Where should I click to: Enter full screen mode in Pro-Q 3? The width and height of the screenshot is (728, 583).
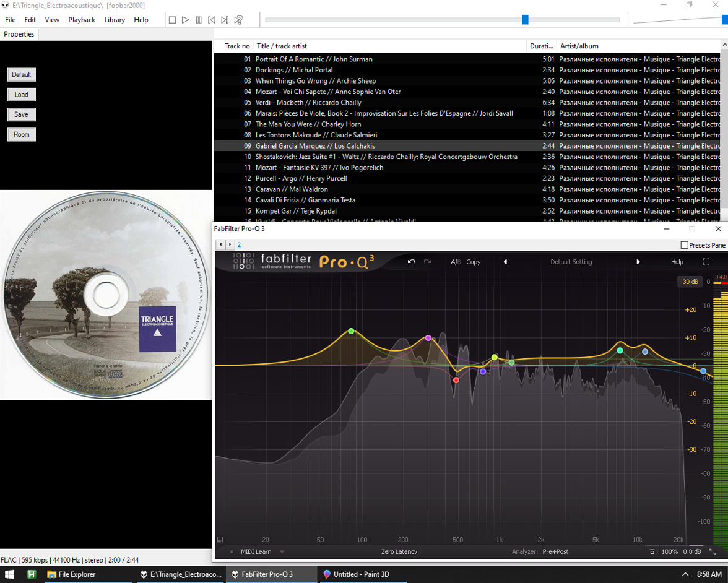tap(706, 262)
